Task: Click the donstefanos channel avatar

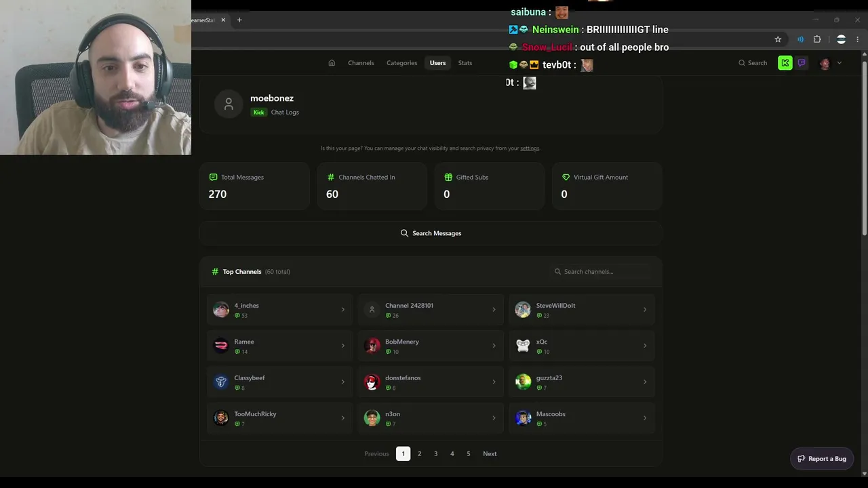Action: 372,382
